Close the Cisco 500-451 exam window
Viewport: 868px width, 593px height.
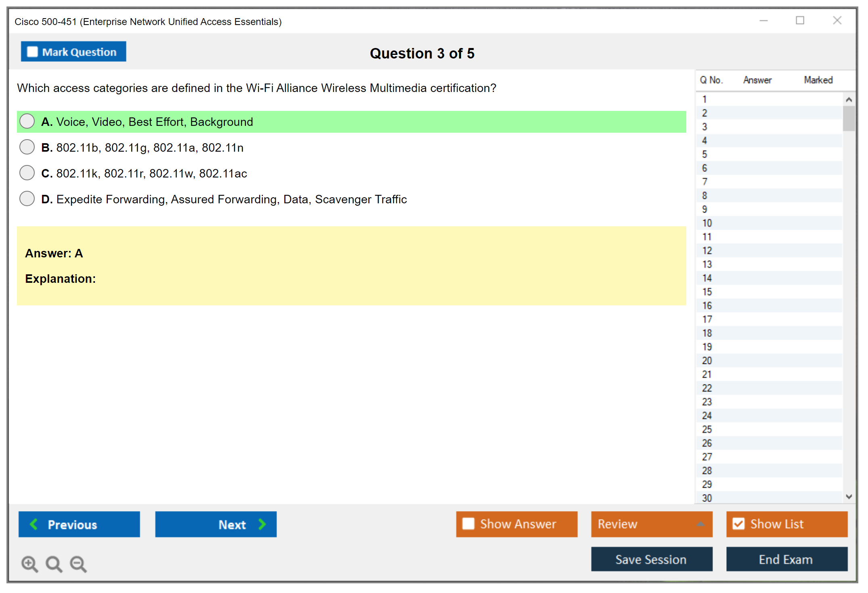pos(837,21)
